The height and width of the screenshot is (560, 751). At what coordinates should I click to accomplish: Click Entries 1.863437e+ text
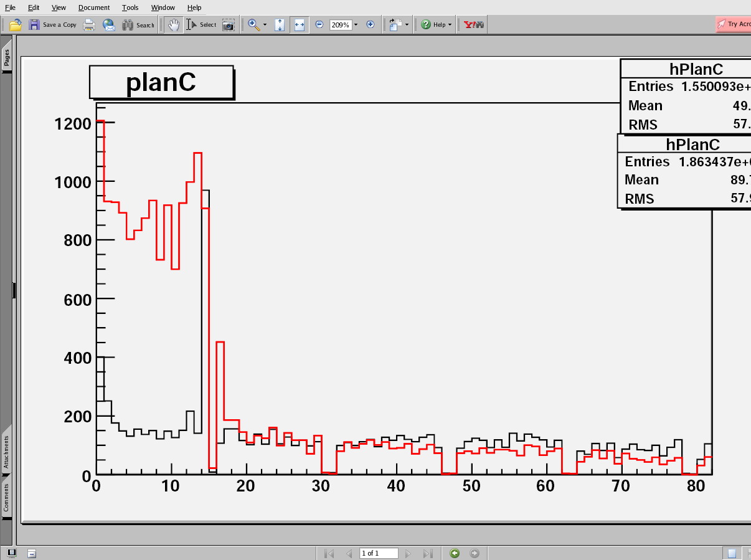pos(687,161)
